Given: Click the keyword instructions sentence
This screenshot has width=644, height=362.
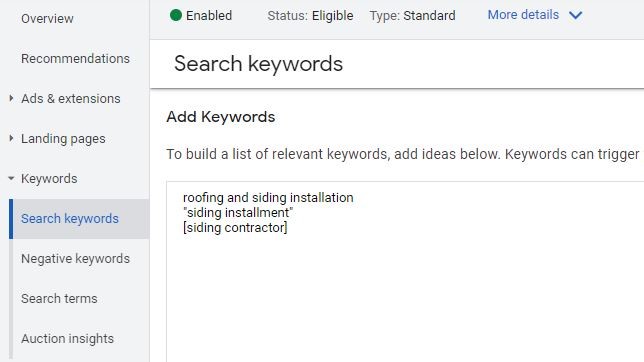Looking at the screenshot, I should pos(403,154).
